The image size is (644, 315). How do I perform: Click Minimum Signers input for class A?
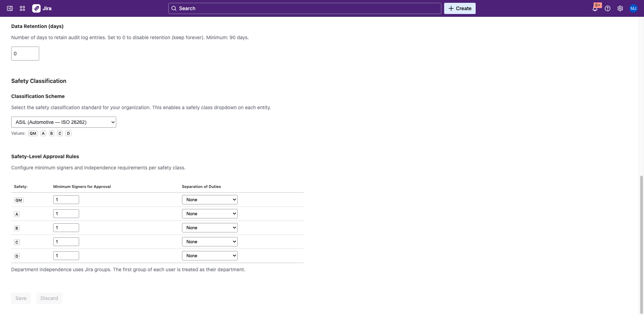pos(66,213)
